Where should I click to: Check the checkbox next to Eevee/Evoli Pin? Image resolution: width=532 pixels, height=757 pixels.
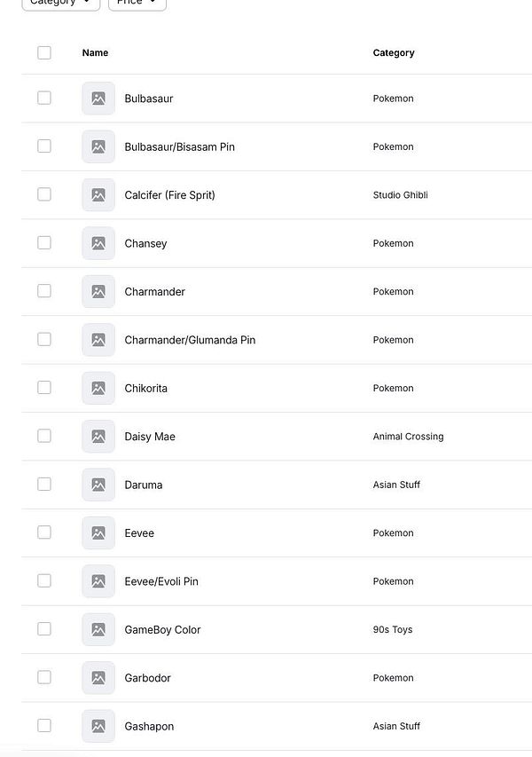point(44,581)
